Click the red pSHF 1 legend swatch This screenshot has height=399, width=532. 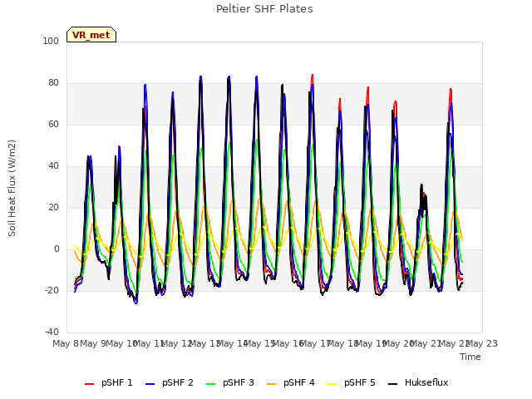pos(89,384)
